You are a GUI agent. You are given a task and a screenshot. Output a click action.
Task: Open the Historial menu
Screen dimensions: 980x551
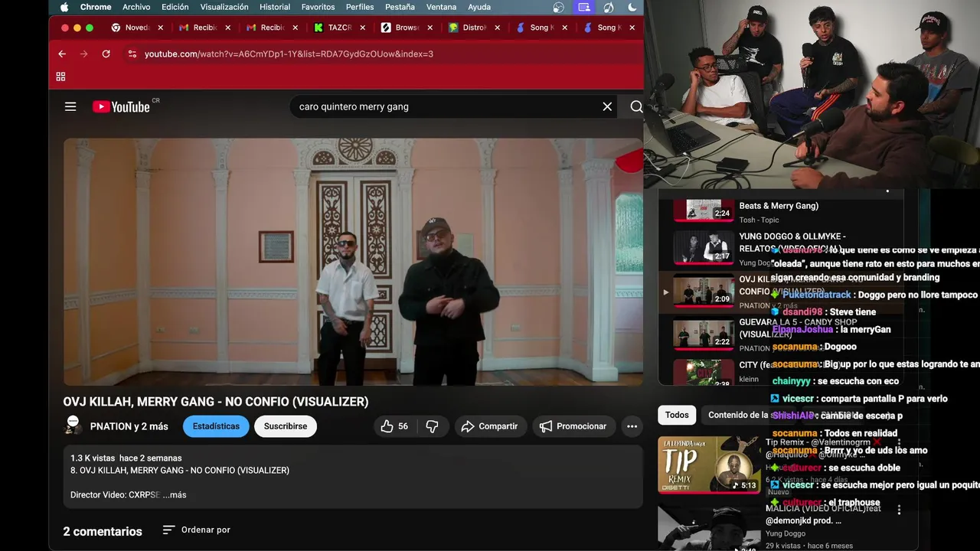click(275, 7)
